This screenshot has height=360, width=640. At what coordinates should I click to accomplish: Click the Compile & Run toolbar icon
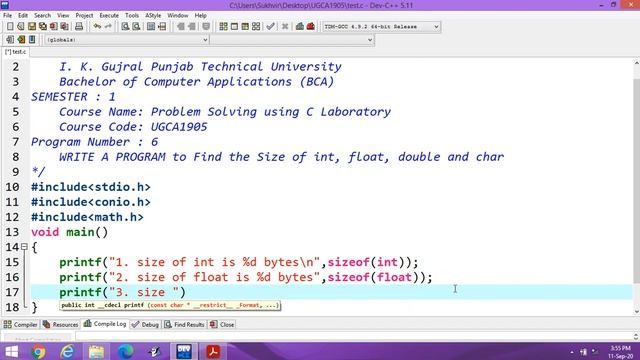pos(245,27)
